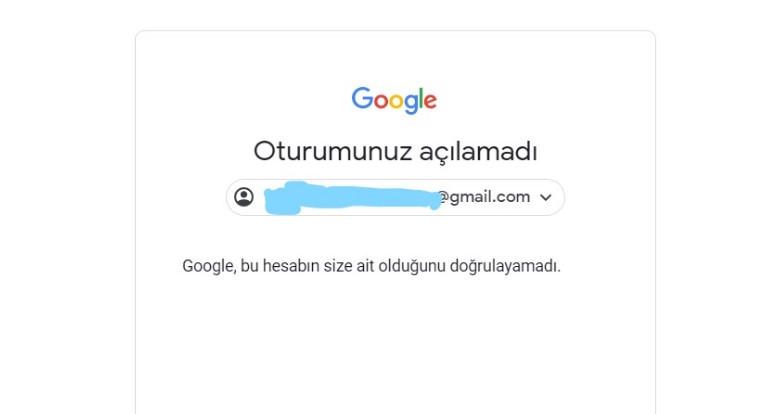Click the account avatar icon
The image size is (771, 414).
[x=244, y=197]
